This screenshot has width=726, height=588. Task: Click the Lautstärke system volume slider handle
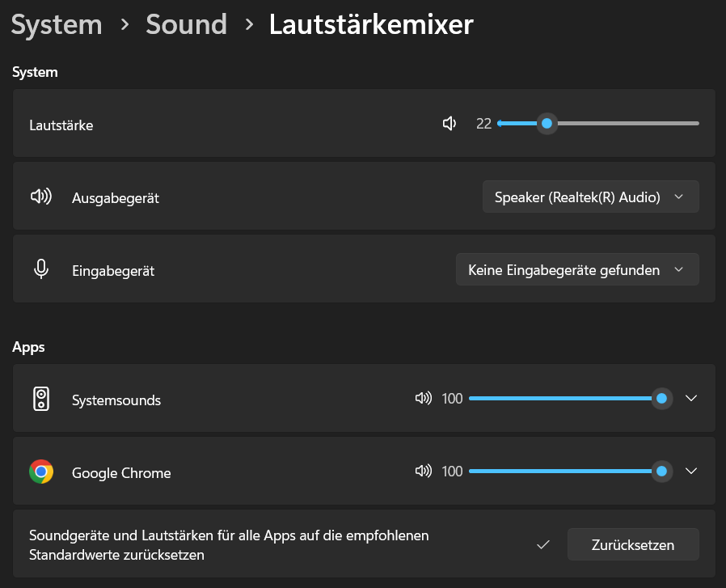(547, 124)
